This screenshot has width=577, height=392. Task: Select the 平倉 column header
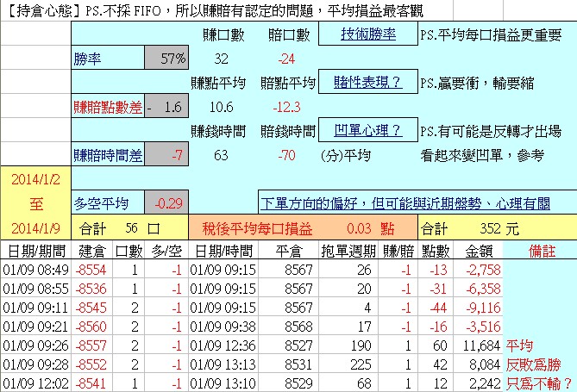(x=288, y=252)
